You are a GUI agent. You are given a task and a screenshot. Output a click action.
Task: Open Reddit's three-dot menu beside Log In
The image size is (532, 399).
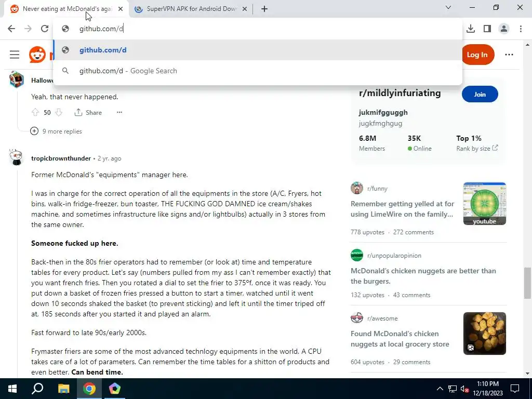coord(509,55)
